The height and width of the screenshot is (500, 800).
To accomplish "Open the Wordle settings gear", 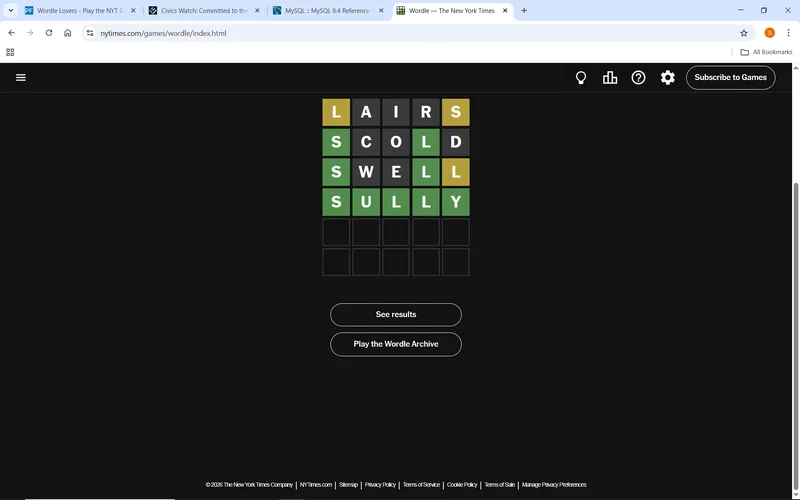I will click(667, 78).
